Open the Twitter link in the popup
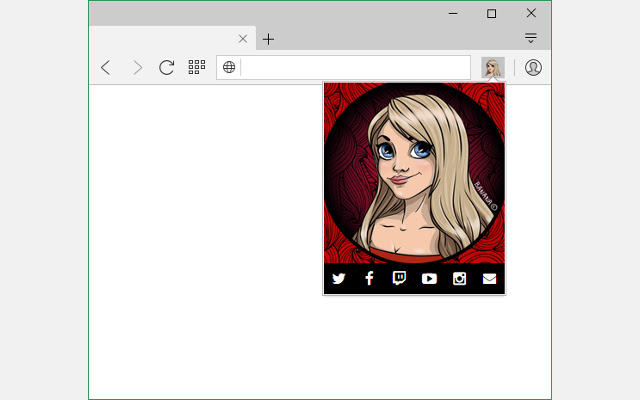Viewport: 640px width, 400px height. tap(338, 279)
